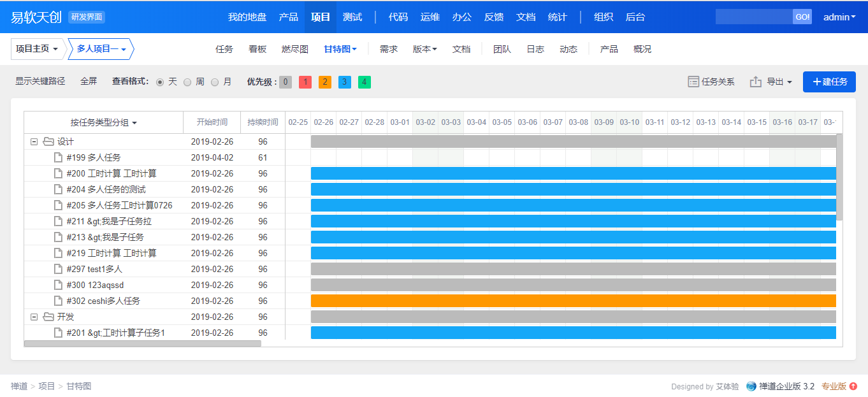
Task: Click file icon of task #302
Action: [58, 301]
